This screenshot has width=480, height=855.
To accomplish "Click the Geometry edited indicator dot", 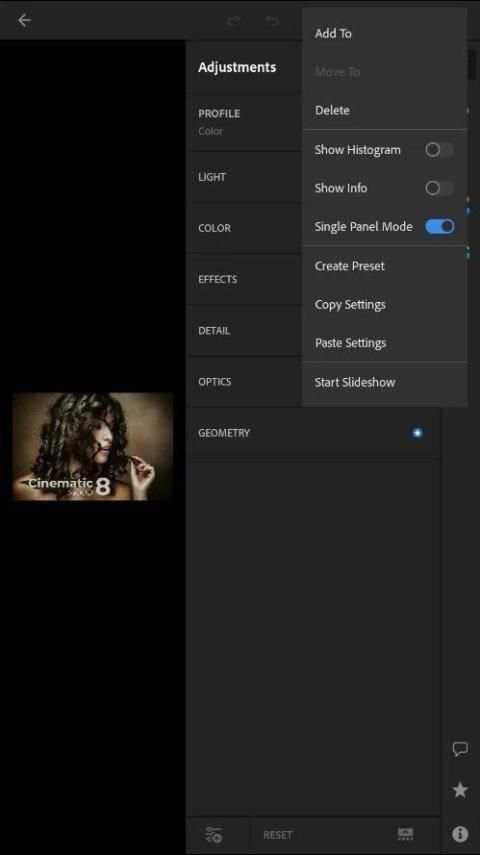I will 417,432.
